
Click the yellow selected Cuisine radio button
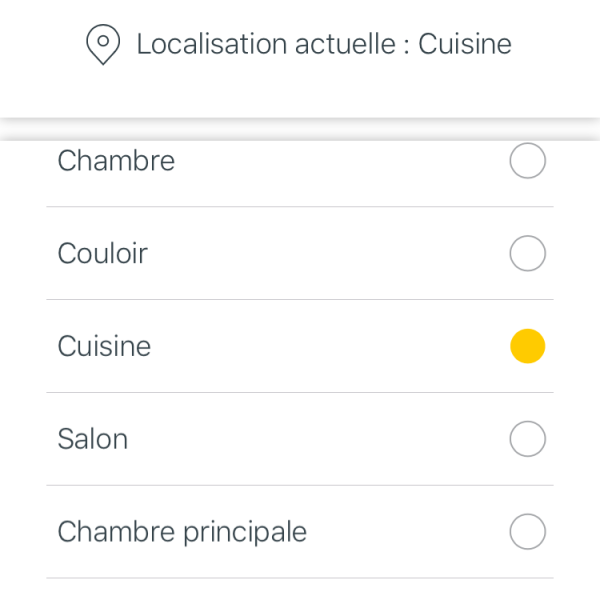(527, 346)
